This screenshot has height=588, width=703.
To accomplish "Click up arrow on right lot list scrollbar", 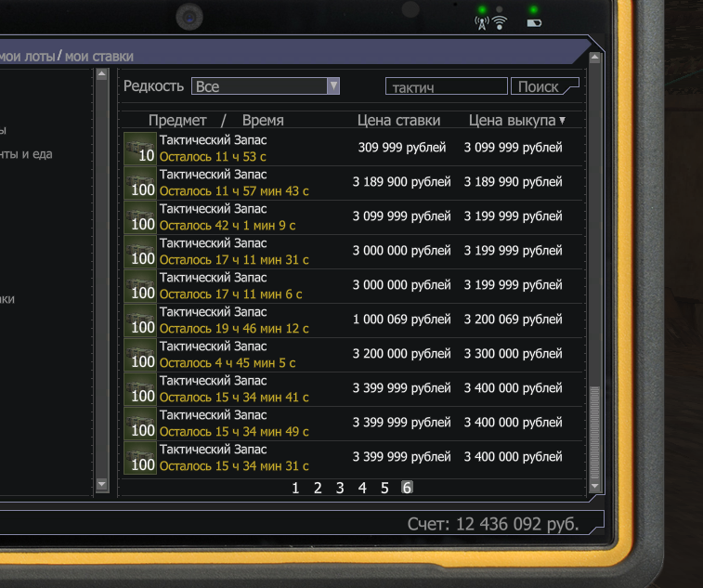I will (594, 58).
